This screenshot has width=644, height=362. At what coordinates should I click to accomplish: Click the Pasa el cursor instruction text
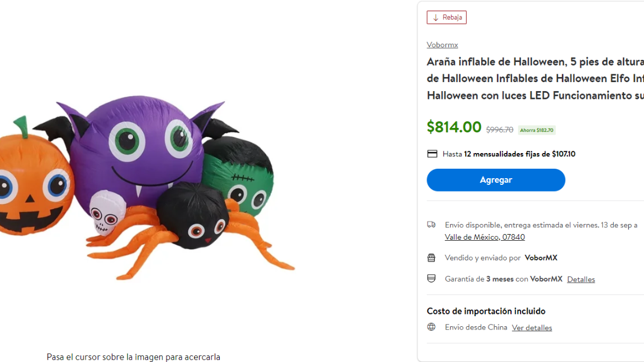133,356
